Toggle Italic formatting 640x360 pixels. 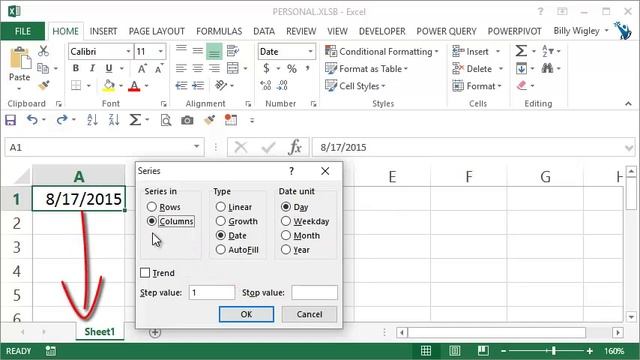[x=92, y=69]
